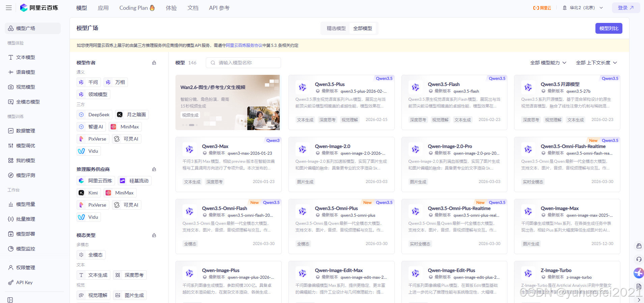Collapse the 模态类型 filter section
Viewport: 644px width, 303px height.
(154, 235)
